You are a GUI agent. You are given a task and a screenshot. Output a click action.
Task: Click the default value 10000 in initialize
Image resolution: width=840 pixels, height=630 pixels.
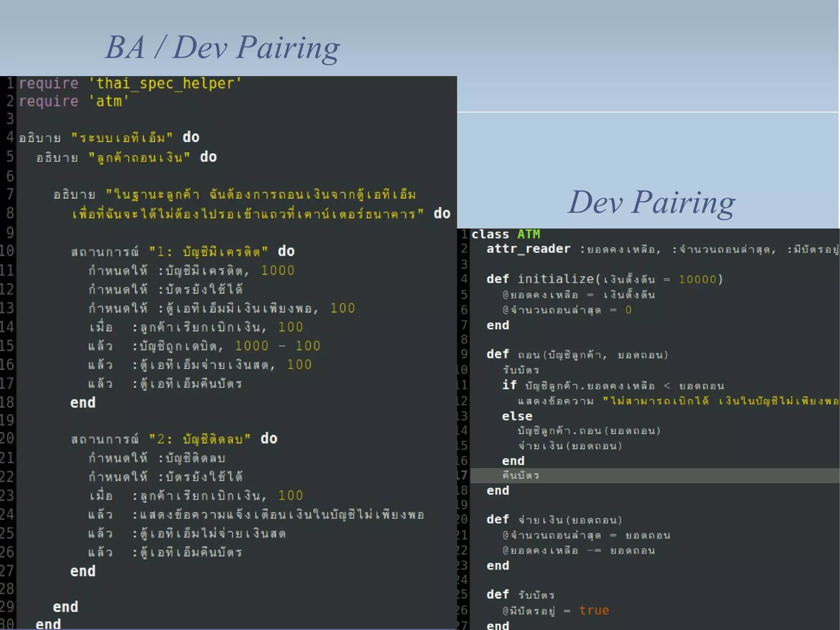pos(698,279)
